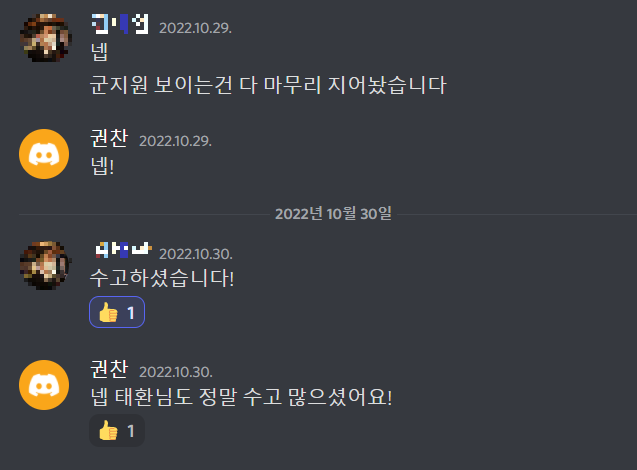The image size is (637, 470).
Task: Click the timestamp on the first pixelated-name message
Action: click(x=195, y=28)
